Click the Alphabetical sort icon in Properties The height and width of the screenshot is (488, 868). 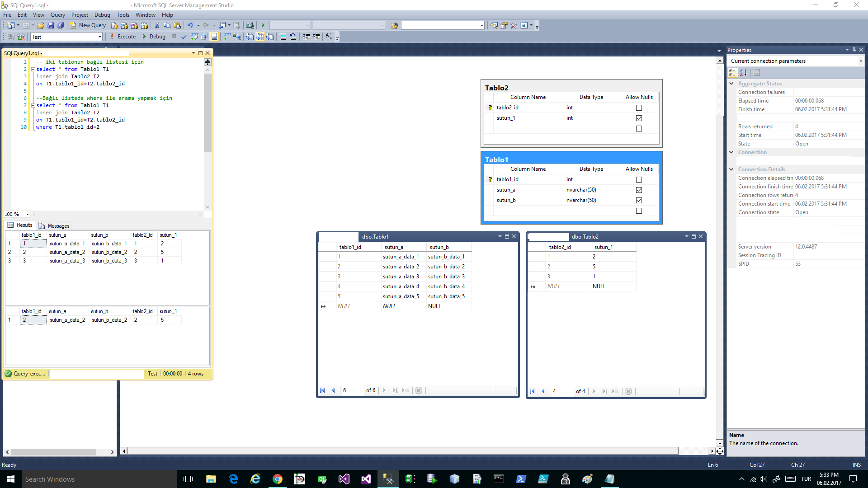point(743,72)
